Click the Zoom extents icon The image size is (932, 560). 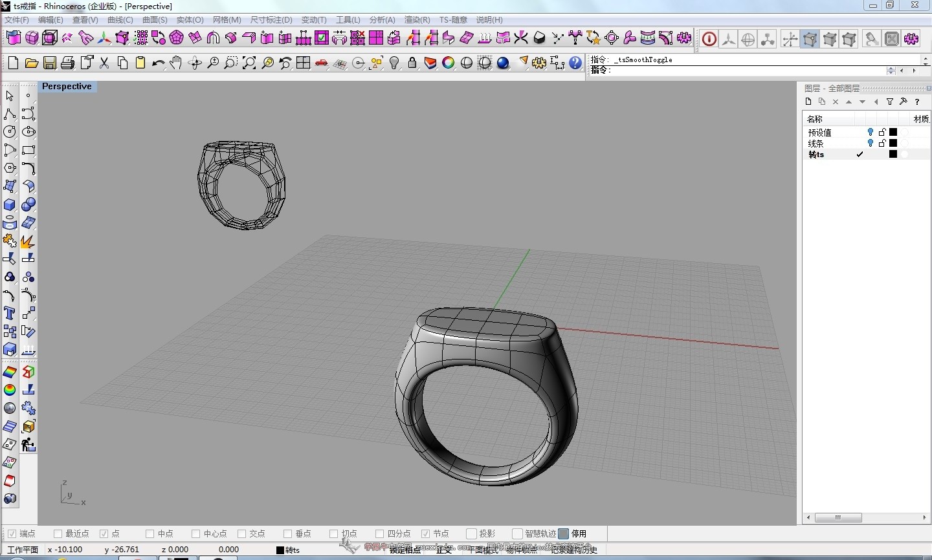[249, 63]
